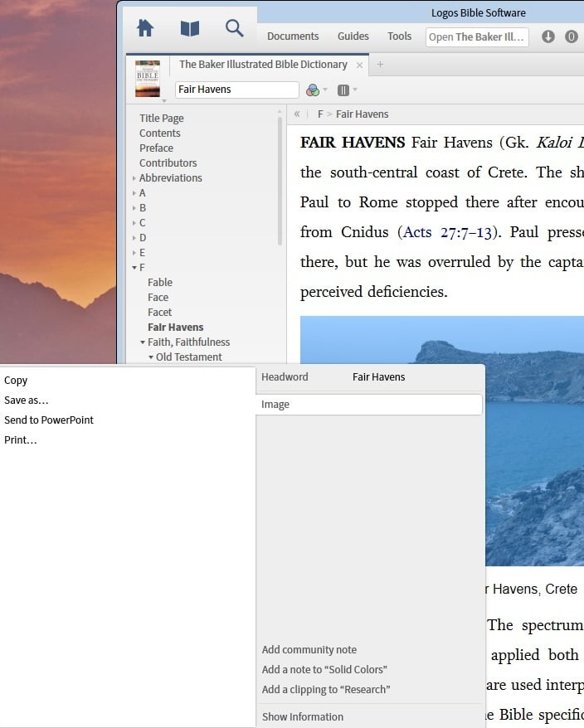Open the Home page icon

pos(145,28)
